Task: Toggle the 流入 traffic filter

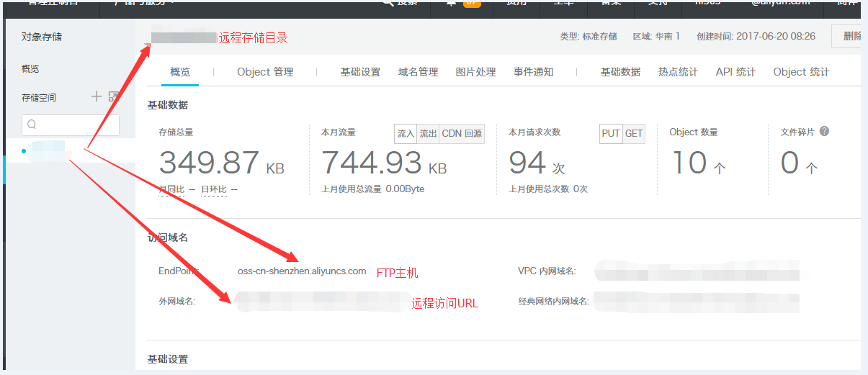Action: [406, 134]
